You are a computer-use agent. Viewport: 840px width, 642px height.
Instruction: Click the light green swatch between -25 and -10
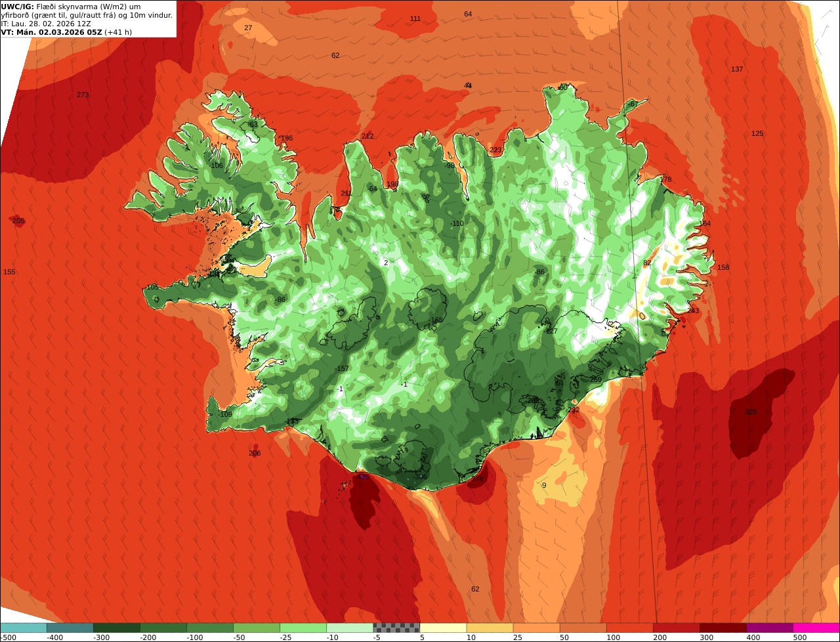click(303, 628)
